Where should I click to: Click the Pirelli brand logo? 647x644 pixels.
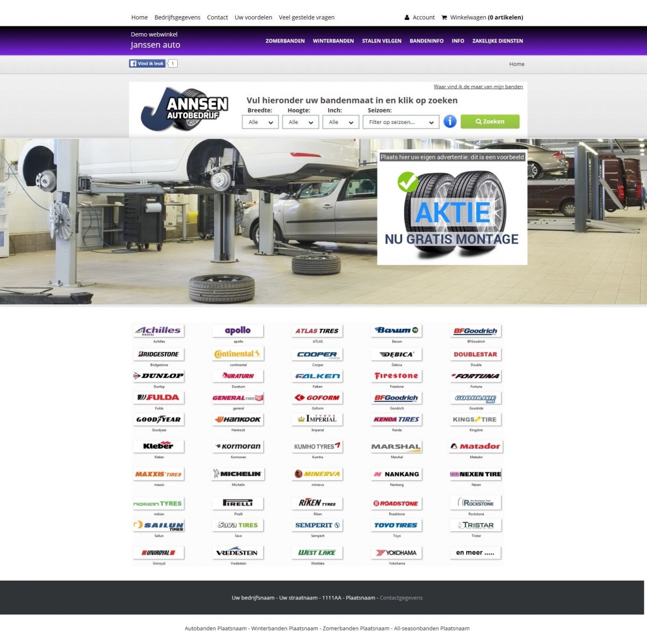pyautogui.click(x=238, y=503)
